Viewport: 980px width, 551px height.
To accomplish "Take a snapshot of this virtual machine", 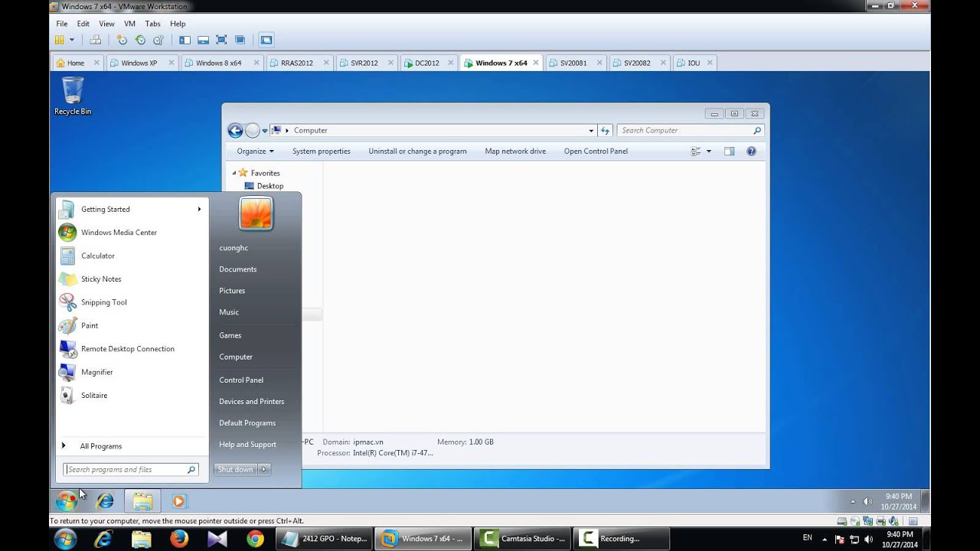I will click(122, 40).
